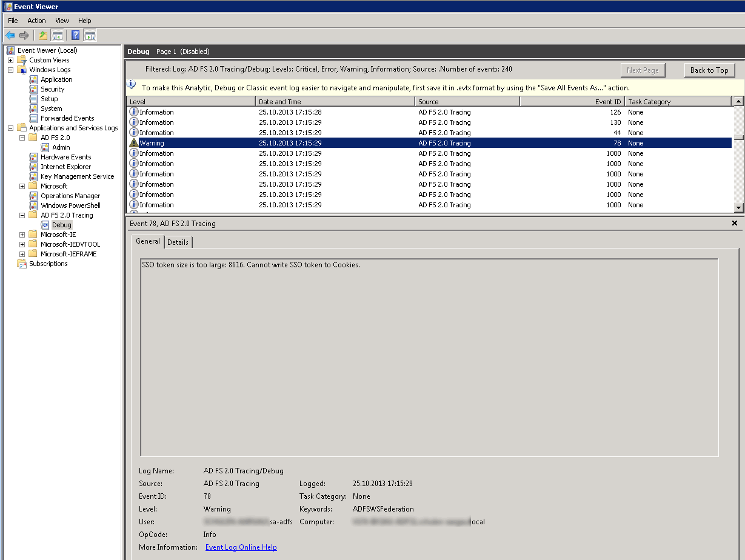Expand the Custom Views node
The width and height of the screenshot is (745, 560).
coord(10,60)
